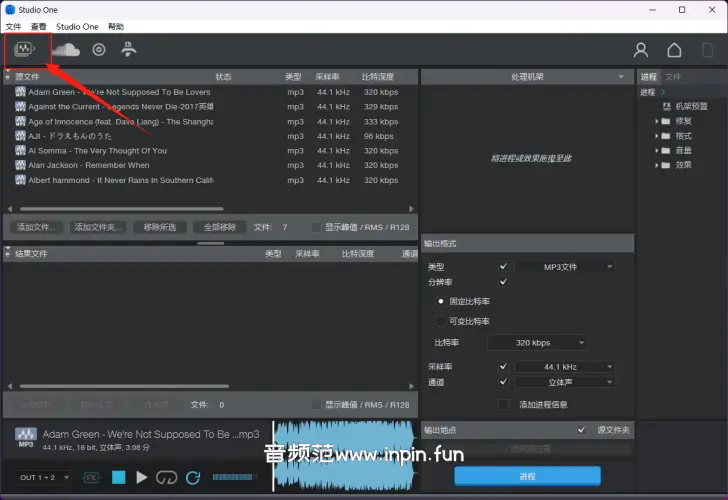The image size is (728, 500).
Task: Toggle the 分辨率 checkbox
Action: [503, 282]
